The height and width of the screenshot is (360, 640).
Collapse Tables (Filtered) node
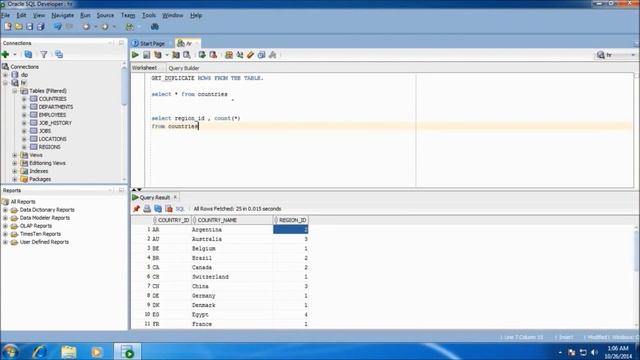pos(15,91)
